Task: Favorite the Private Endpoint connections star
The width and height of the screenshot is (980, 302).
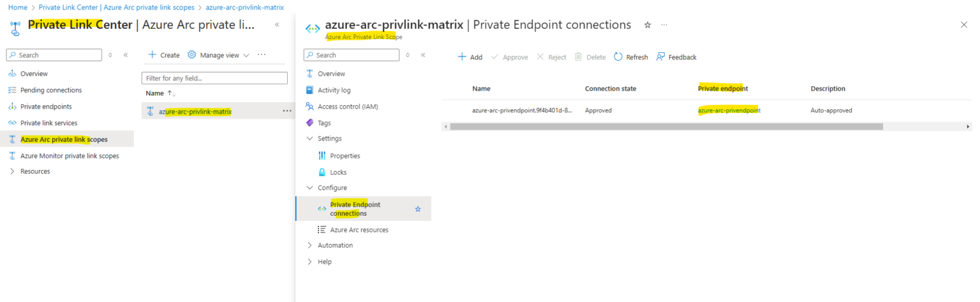Action: pos(418,209)
